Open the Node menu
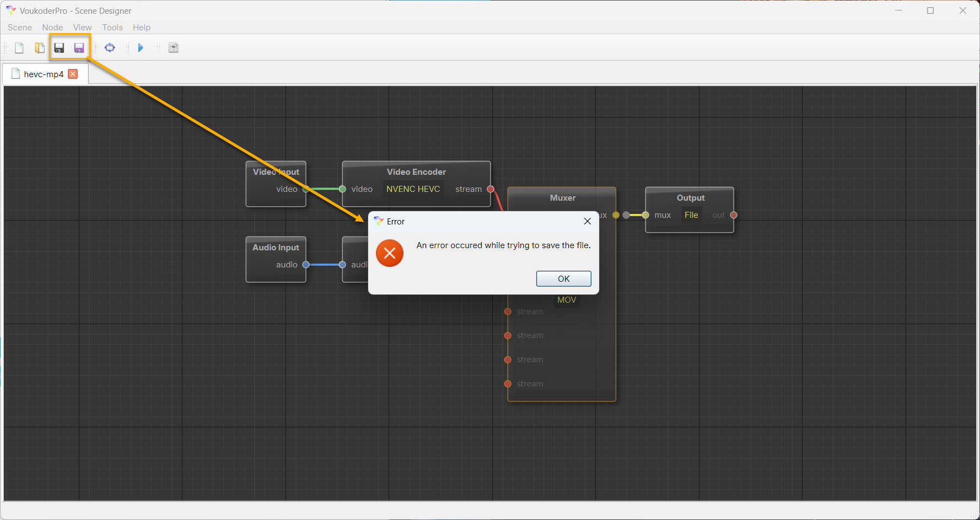This screenshot has width=980, height=520. [x=52, y=28]
